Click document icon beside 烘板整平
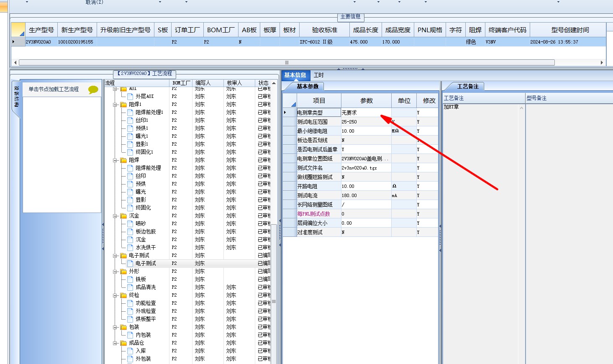The width and height of the screenshot is (613, 364). [130, 319]
